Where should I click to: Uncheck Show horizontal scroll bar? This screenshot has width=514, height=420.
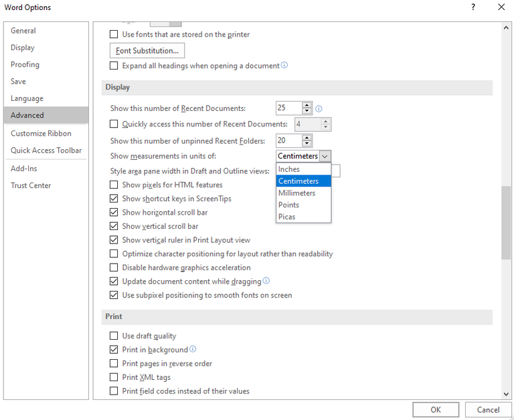point(114,213)
